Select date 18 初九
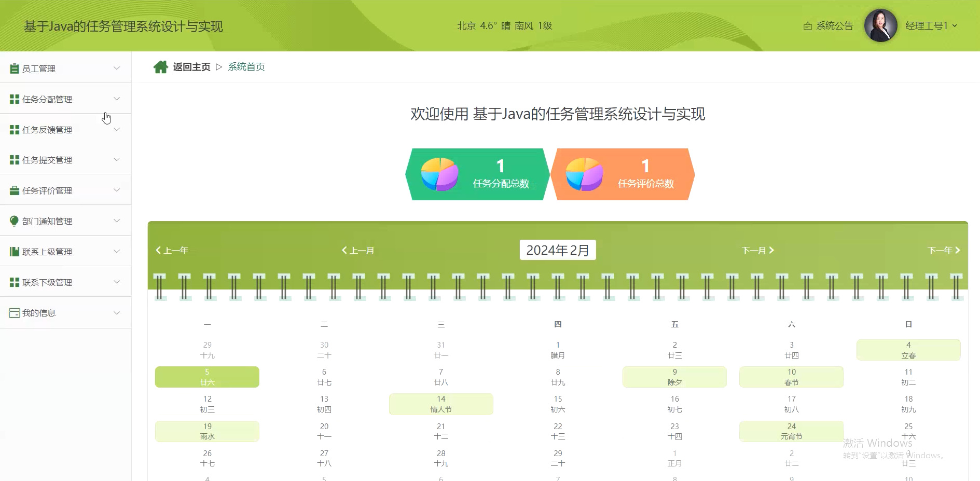Screen dimensions: 980x481 pyautogui.click(x=908, y=404)
